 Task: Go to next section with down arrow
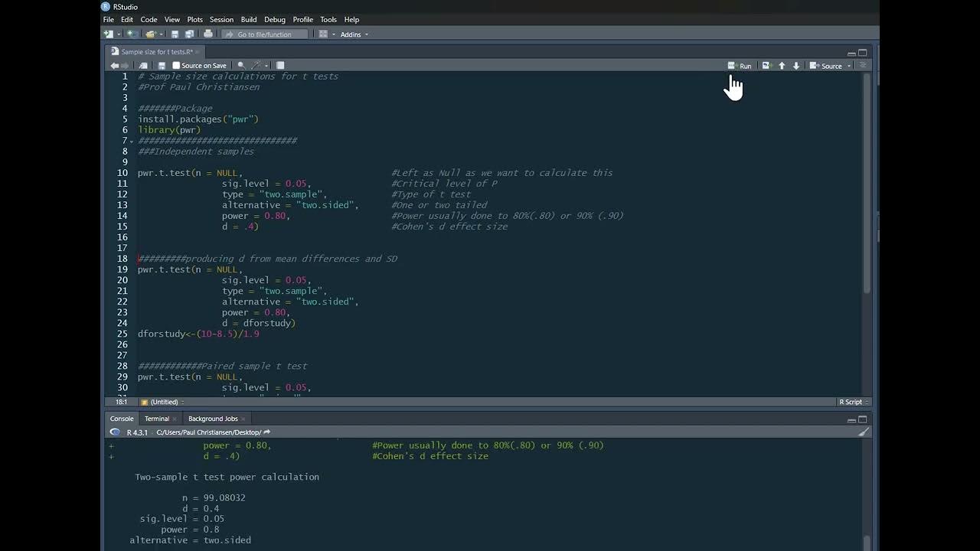(x=796, y=66)
